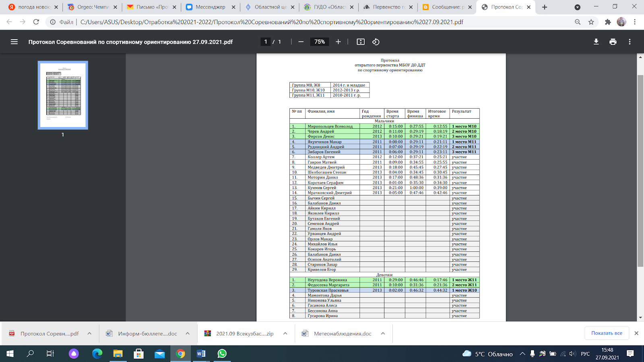Open the Mail app from the taskbar
This screenshot has width=644, height=362.
click(160, 354)
